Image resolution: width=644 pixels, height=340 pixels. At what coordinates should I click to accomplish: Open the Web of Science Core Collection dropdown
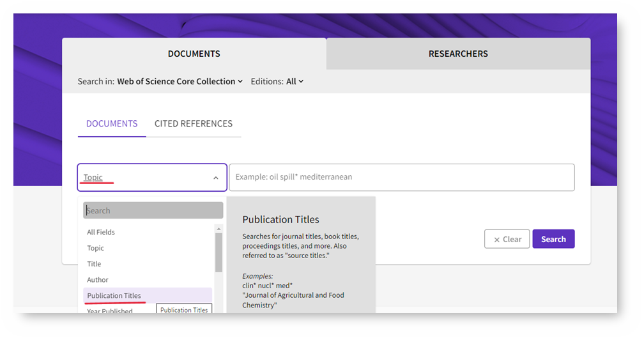pyautogui.click(x=180, y=81)
